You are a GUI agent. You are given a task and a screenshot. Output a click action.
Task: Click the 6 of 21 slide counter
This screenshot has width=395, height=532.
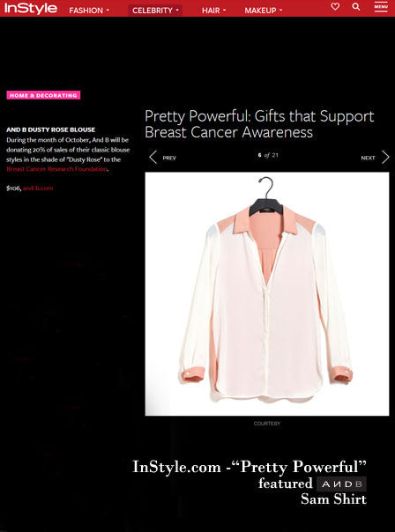[x=268, y=155]
